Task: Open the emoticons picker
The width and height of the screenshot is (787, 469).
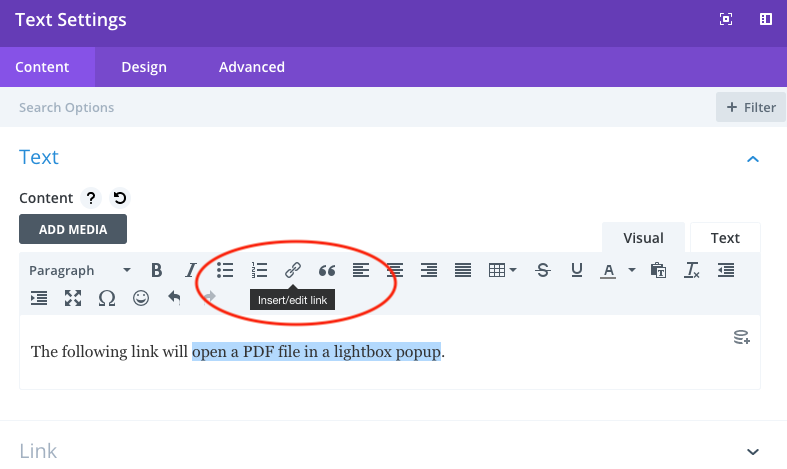Action: (x=141, y=298)
